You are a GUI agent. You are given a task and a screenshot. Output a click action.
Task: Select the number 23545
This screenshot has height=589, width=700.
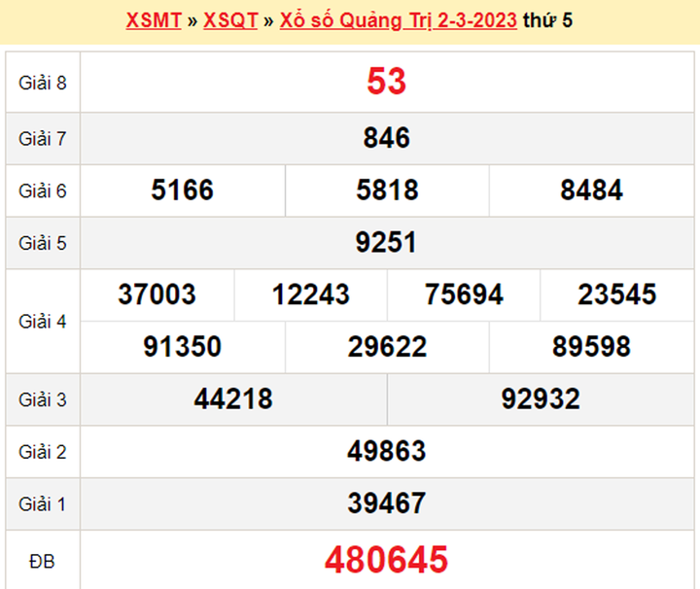pyautogui.click(x=617, y=294)
